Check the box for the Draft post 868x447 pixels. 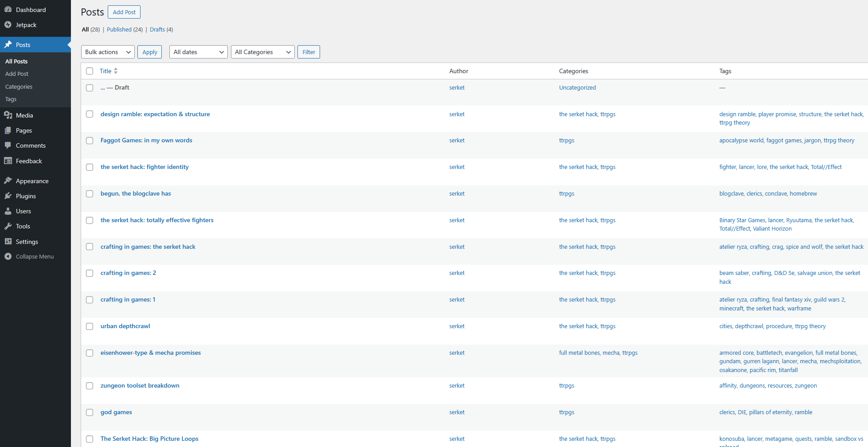(90, 88)
